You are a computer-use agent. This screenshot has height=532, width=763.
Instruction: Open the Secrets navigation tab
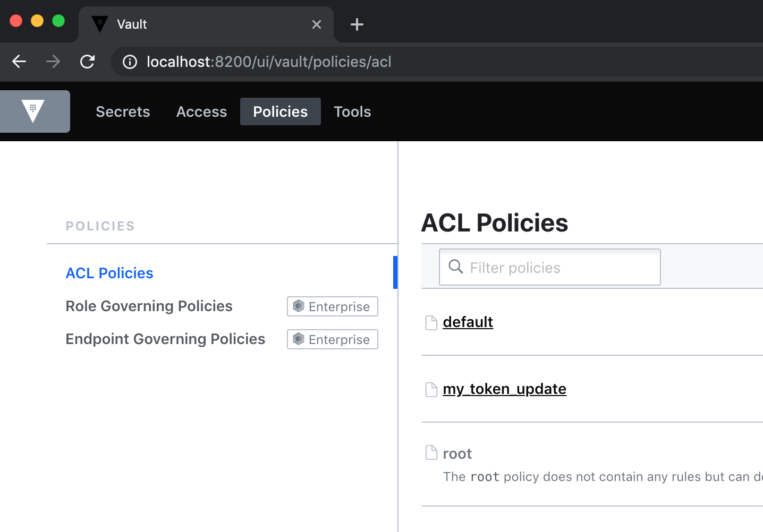click(x=123, y=111)
